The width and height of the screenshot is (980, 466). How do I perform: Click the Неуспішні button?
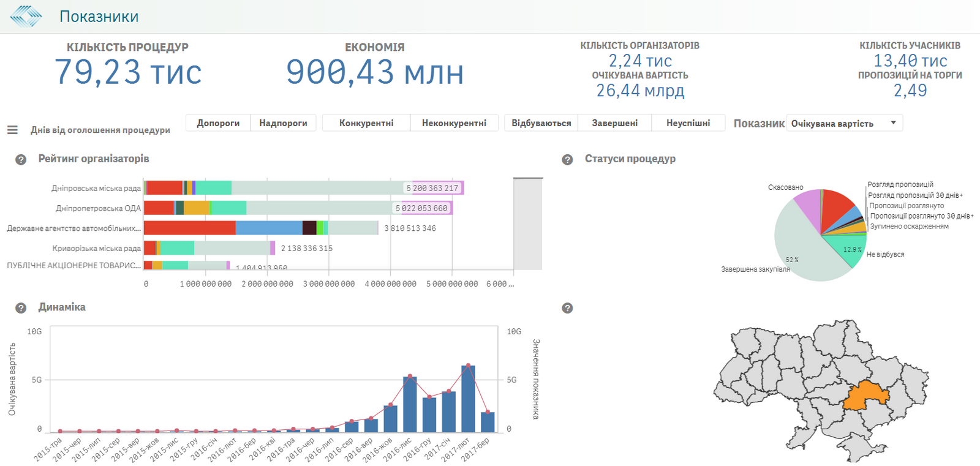[x=688, y=123]
